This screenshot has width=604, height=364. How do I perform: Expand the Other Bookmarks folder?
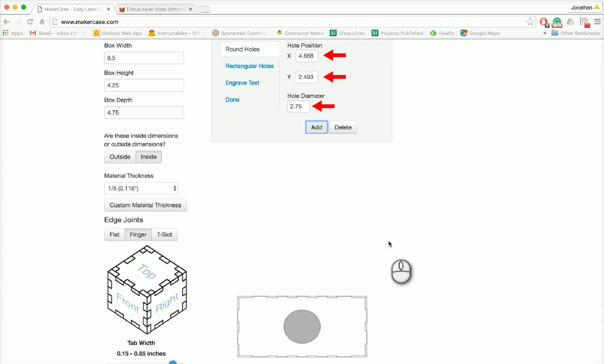click(576, 33)
